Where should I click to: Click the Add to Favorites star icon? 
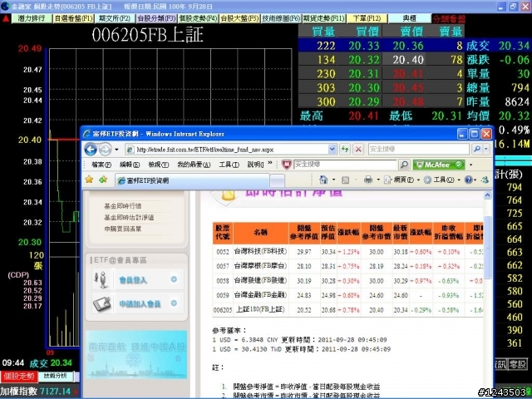pyautogui.click(x=103, y=180)
